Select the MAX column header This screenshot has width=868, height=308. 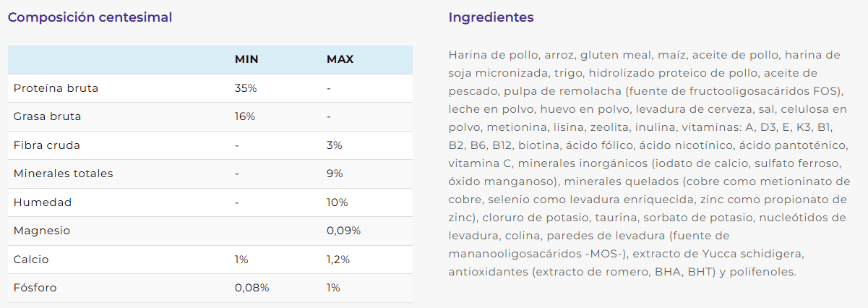tap(340, 59)
